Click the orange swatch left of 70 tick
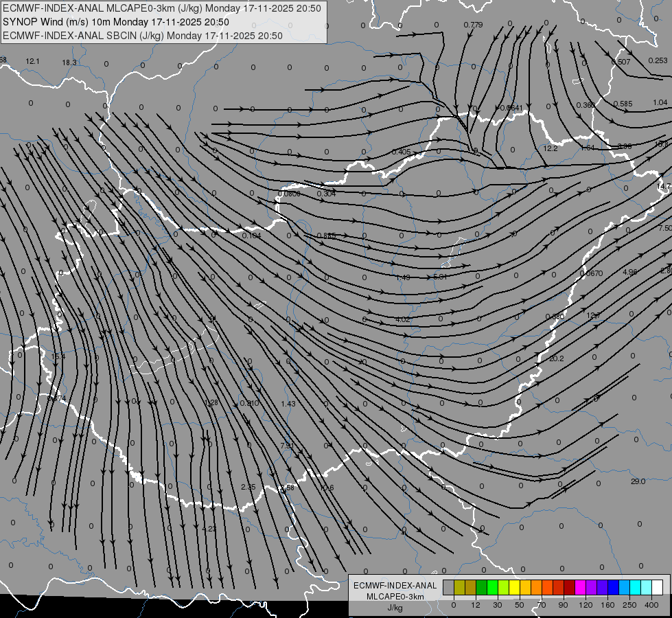The image size is (672, 618). click(537, 587)
